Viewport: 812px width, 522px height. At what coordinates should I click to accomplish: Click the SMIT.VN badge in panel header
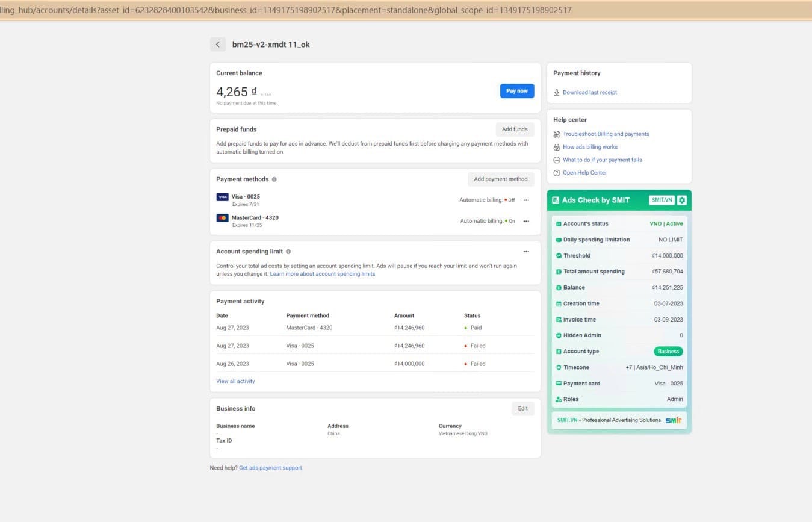[x=661, y=200]
